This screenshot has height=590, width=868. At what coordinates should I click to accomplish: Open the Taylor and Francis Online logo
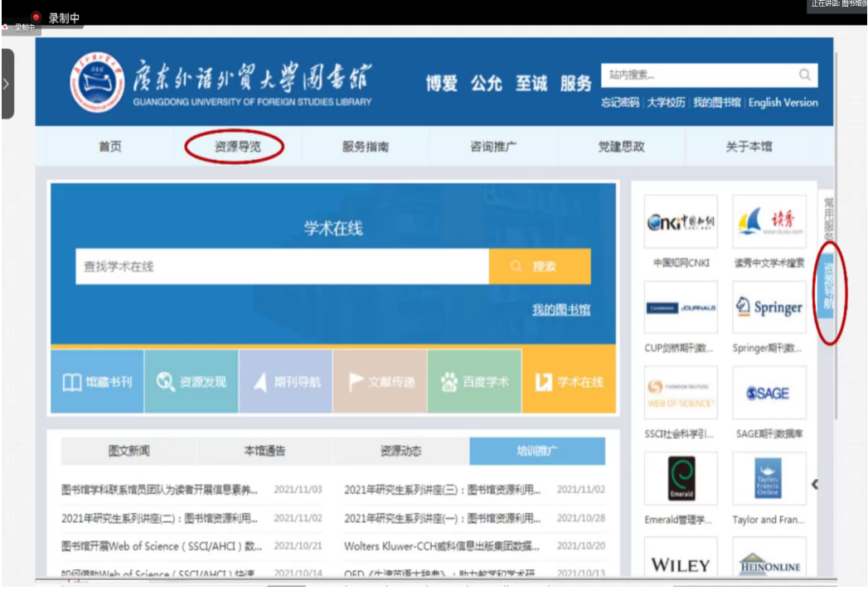tap(769, 479)
